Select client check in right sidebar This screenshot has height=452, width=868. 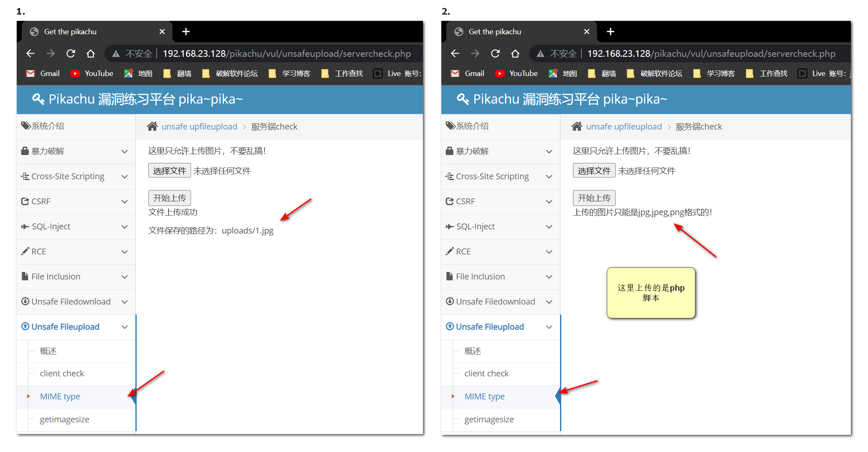tap(486, 373)
